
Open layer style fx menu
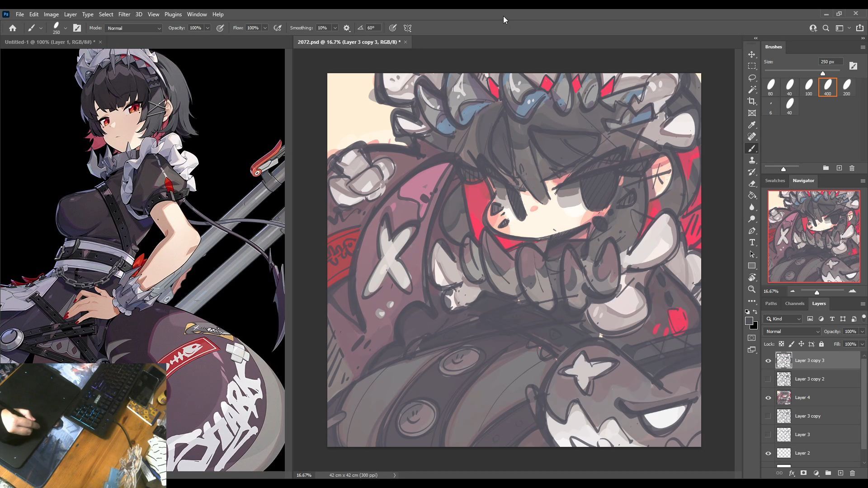(x=792, y=473)
